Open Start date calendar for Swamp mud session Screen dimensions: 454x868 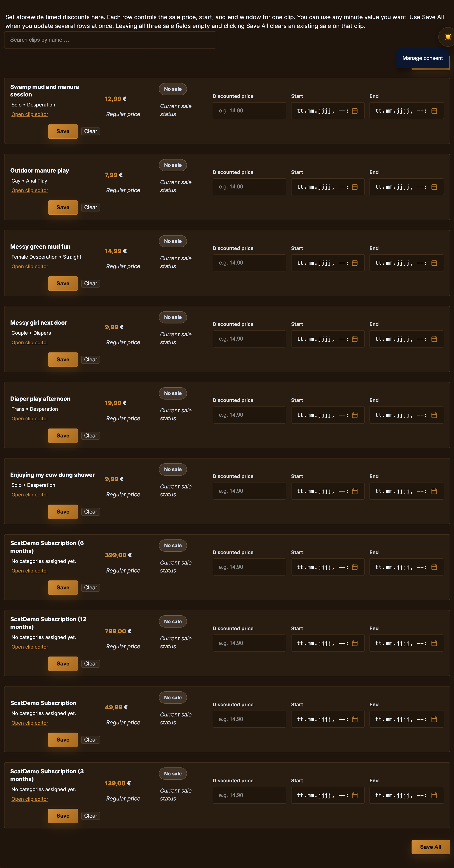(x=355, y=111)
